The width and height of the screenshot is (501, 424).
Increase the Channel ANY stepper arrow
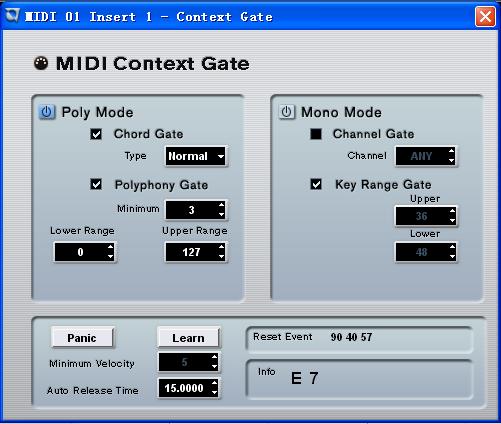coord(451,151)
